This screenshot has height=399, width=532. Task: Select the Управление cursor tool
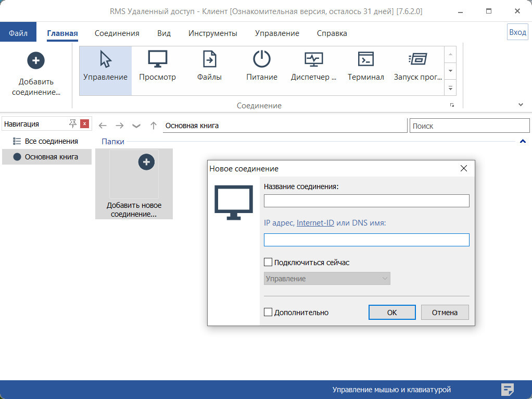click(x=105, y=71)
